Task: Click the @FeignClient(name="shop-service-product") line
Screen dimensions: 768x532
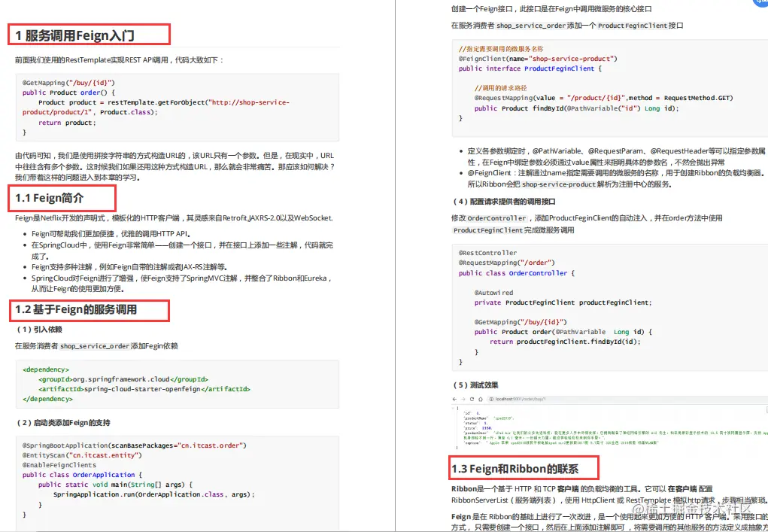Action: tap(538, 59)
